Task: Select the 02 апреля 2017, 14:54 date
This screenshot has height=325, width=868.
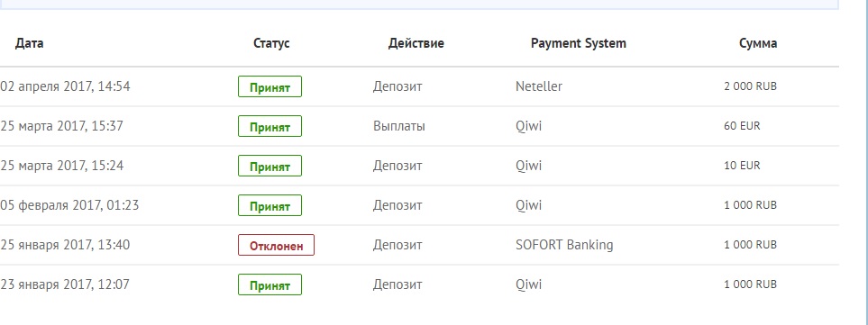Action: coord(65,86)
